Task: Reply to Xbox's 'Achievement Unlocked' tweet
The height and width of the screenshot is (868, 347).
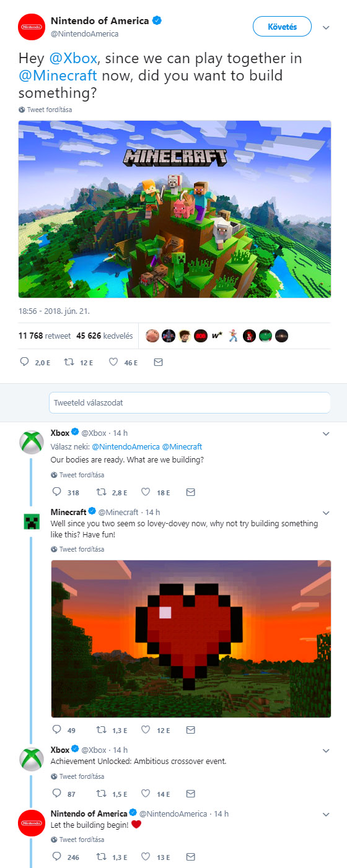Action: click(x=57, y=794)
